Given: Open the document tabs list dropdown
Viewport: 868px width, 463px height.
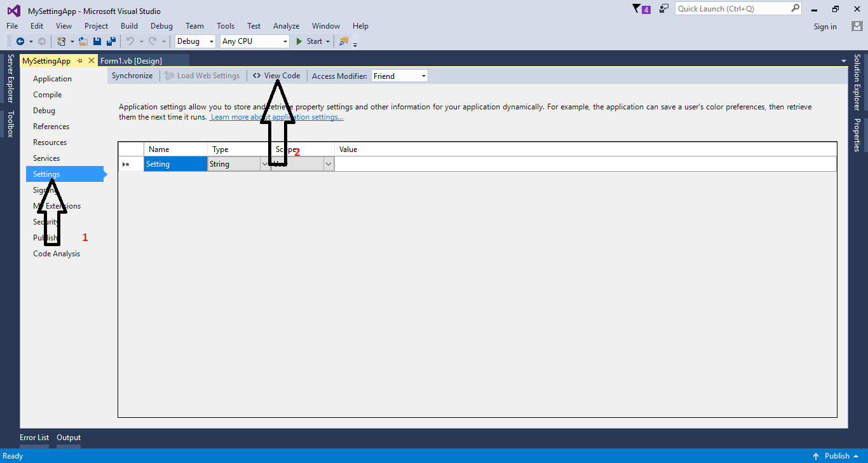Looking at the screenshot, I should pos(844,61).
